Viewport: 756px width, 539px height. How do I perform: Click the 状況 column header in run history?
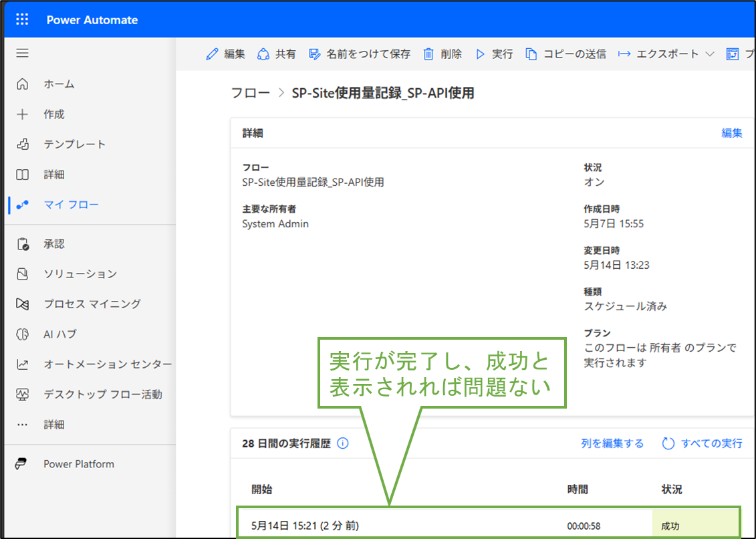(x=672, y=490)
